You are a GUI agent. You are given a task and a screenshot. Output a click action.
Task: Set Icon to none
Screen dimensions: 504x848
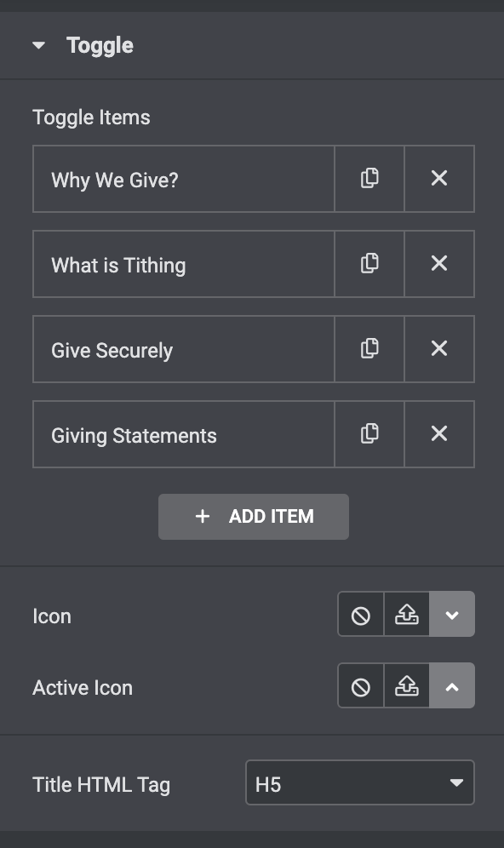pos(361,615)
